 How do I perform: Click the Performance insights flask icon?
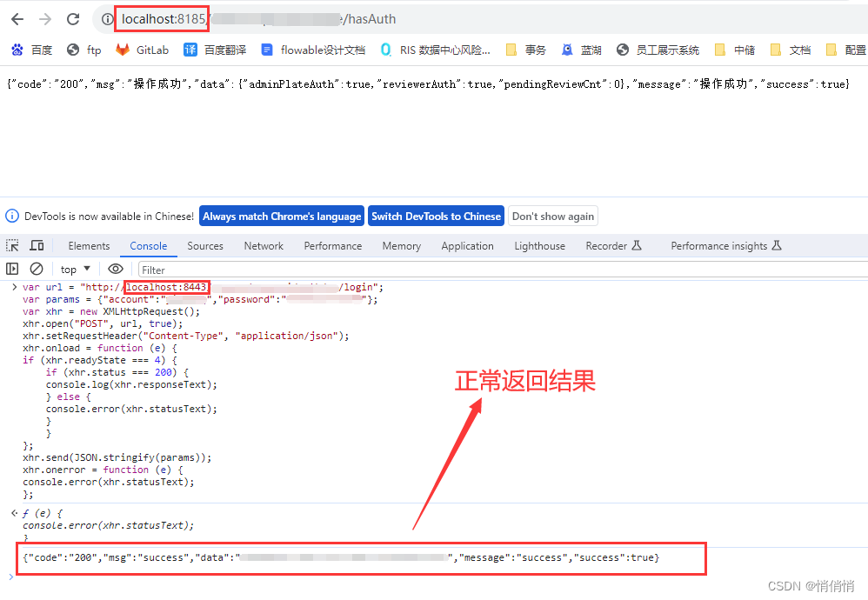click(777, 245)
